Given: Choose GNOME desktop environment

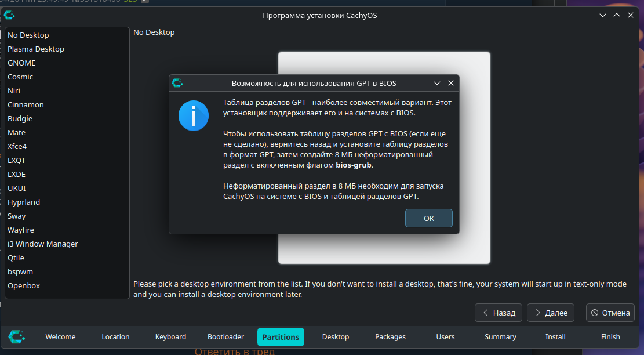Looking at the screenshot, I should (21, 63).
